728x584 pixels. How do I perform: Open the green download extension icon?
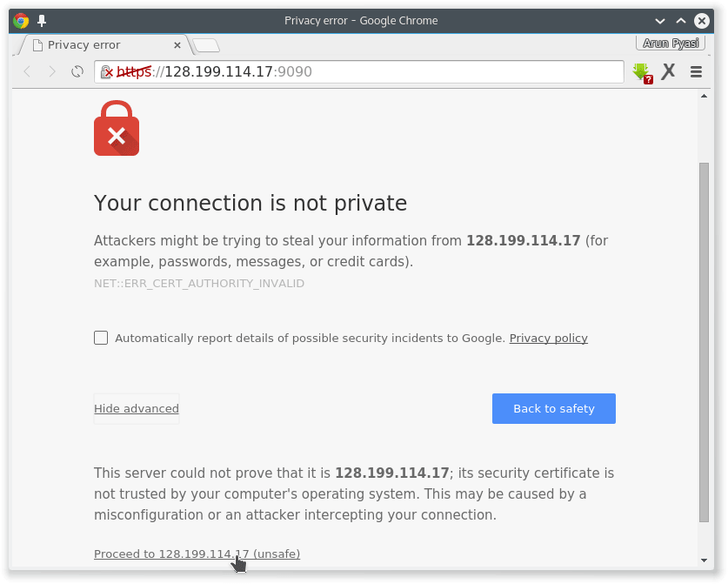click(642, 72)
